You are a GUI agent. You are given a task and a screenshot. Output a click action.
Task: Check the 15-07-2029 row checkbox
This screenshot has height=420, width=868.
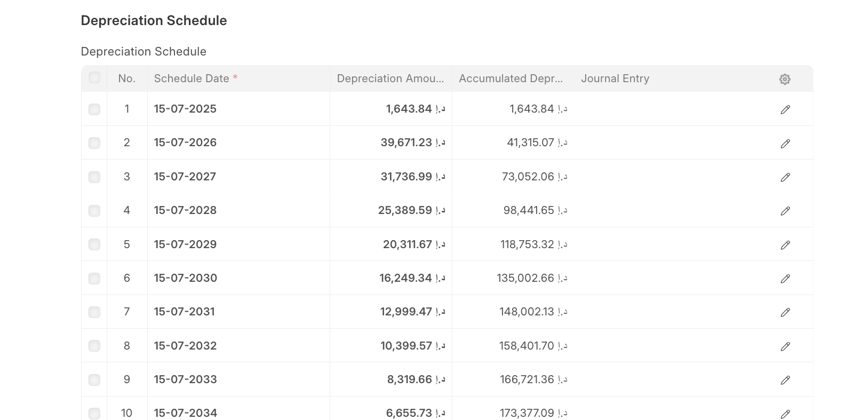94,244
